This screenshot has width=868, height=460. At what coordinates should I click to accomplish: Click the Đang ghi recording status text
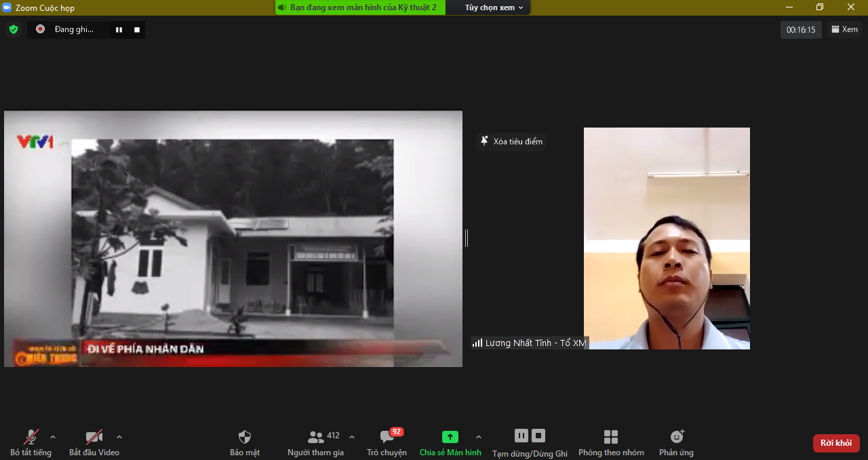(74, 29)
